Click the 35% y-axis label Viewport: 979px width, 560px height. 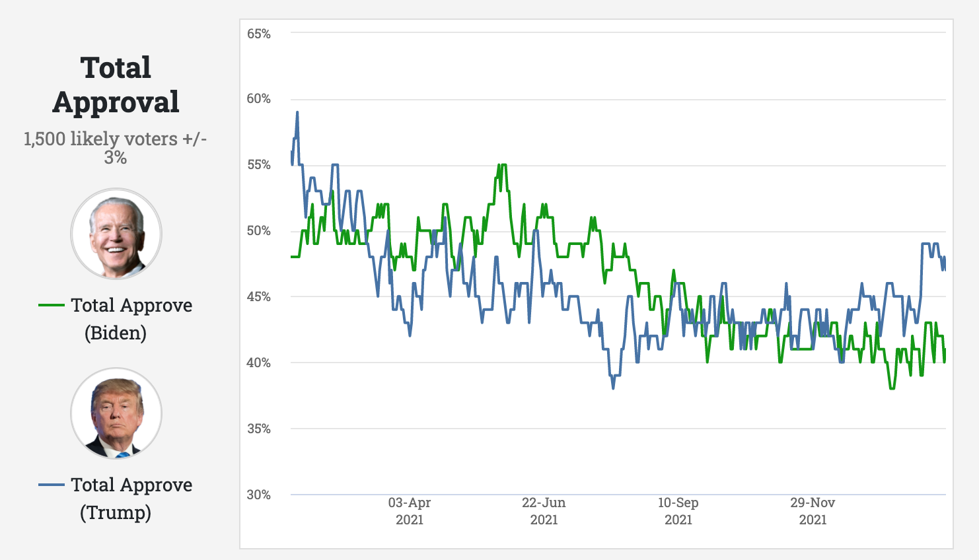click(x=259, y=429)
